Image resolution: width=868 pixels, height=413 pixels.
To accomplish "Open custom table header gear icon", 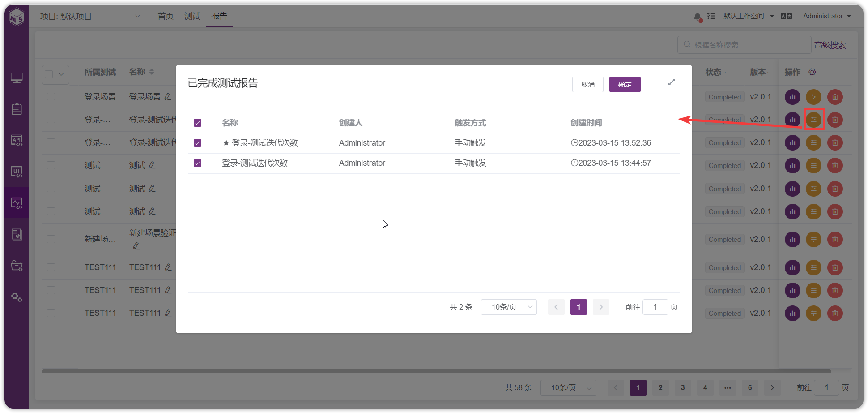I will point(812,72).
